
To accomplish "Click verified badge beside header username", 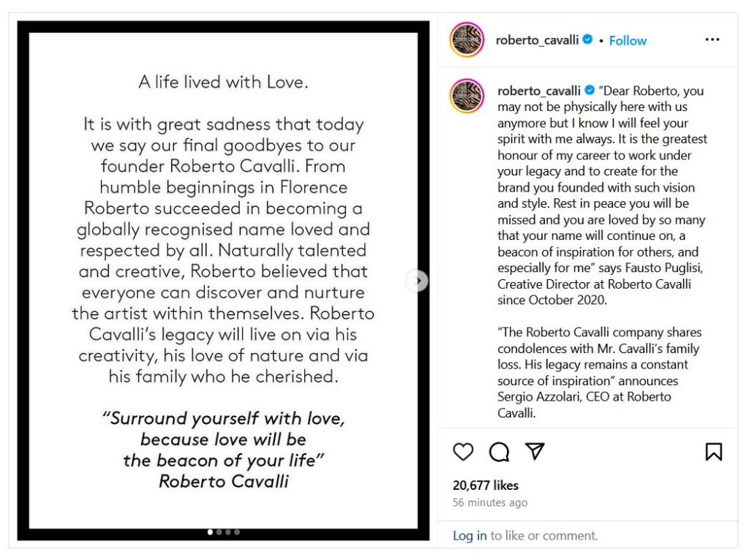I will pyautogui.click(x=587, y=40).
